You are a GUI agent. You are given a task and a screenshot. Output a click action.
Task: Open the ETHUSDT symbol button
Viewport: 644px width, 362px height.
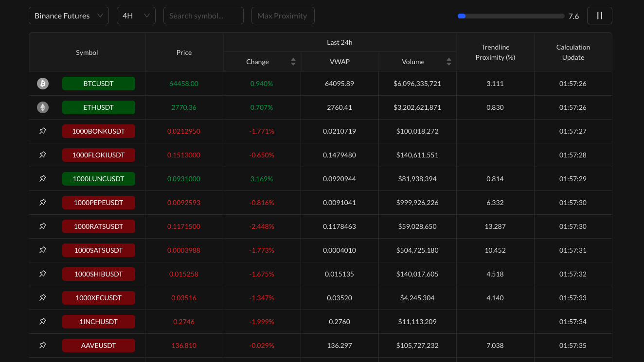point(99,107)
